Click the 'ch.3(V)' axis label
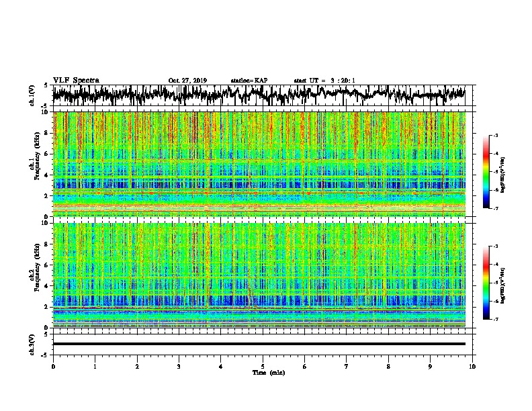 (x=32, y=345)
